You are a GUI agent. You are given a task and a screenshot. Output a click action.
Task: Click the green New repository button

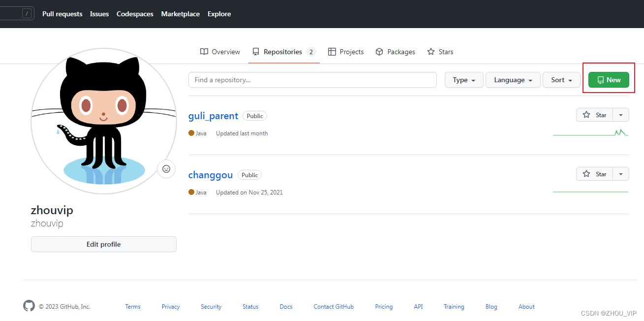coord(609,80)
